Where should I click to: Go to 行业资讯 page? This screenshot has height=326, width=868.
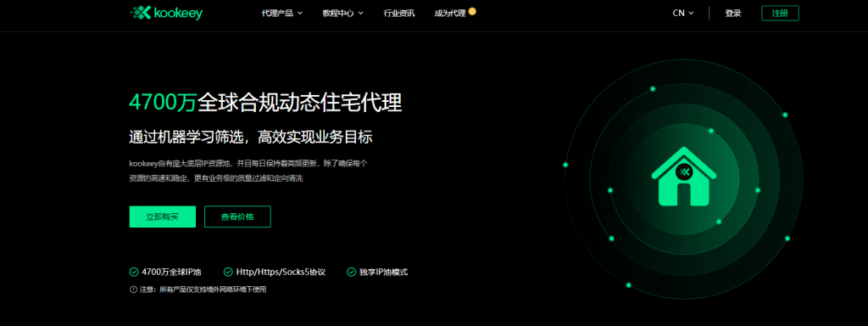tap(399, 14)
